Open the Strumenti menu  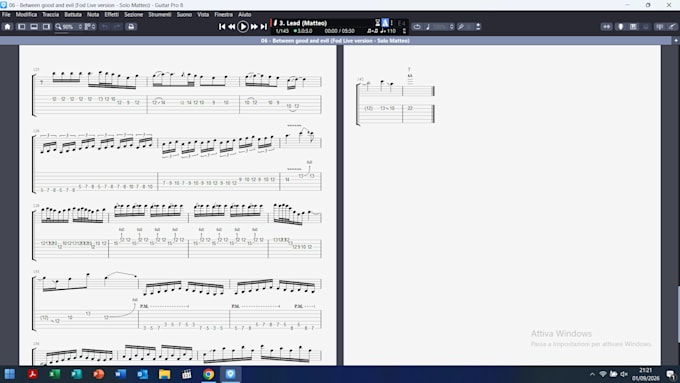pyautogui.click(x=160, y=14)
